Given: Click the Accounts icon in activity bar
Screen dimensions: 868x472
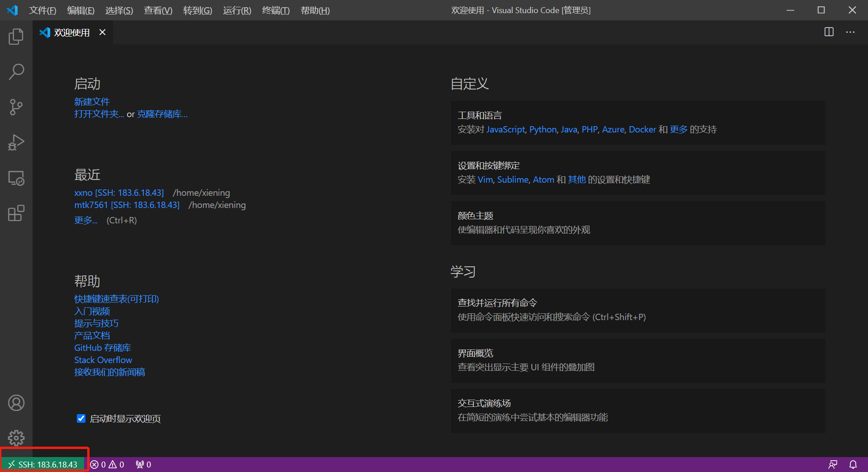Looking at the screenshot, I should click(16, 402).
